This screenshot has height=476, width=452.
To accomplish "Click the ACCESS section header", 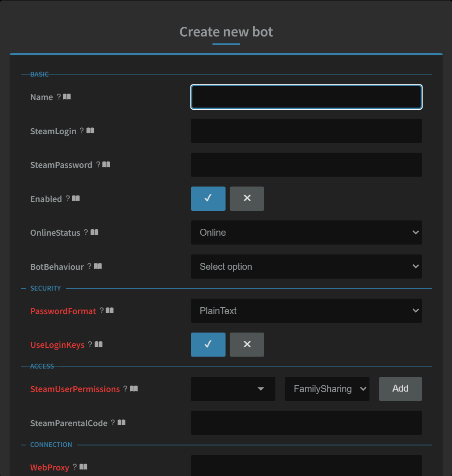I will pos(42,366).
